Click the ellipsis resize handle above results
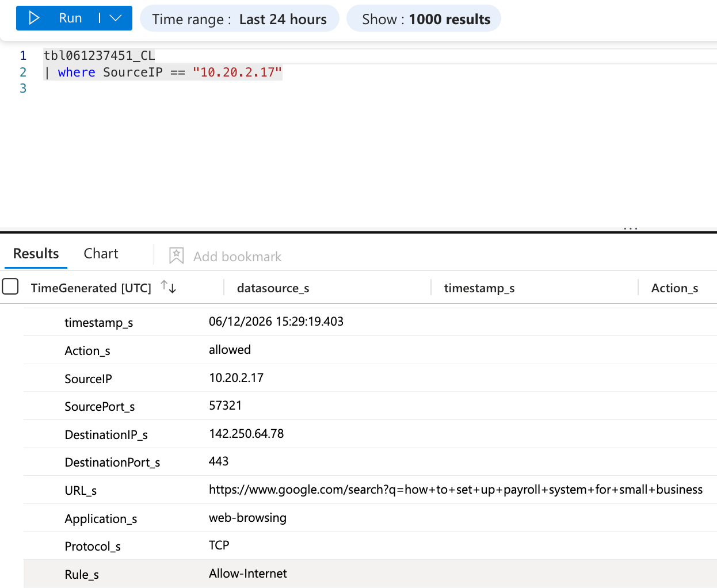Viewport: 717px width, 588px height. (x=631, y=228)
